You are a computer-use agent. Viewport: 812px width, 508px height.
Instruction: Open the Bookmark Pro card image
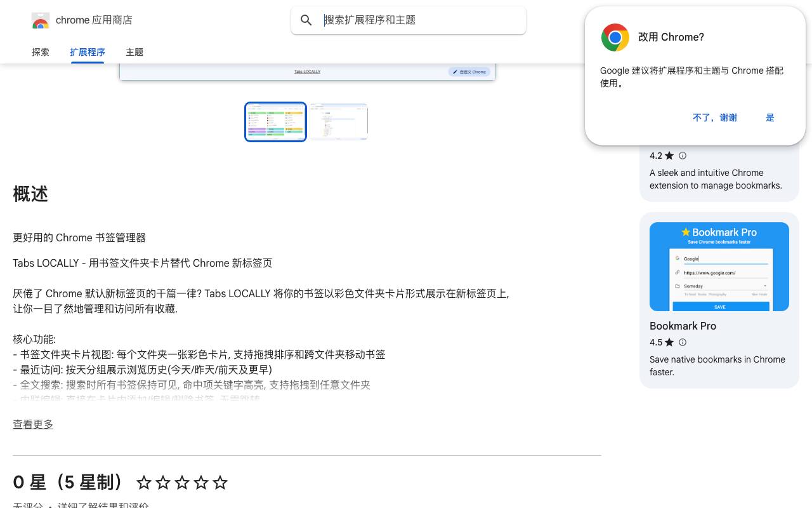(719, 267)
